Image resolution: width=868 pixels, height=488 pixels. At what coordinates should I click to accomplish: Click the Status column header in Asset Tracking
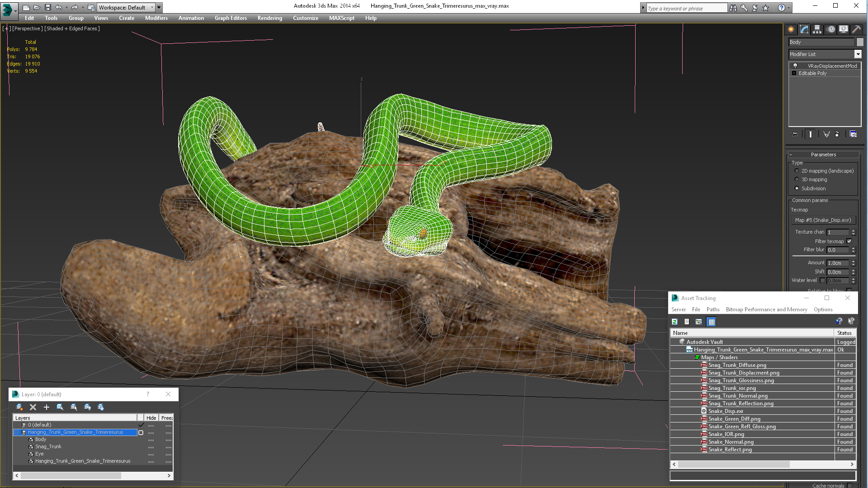[x=844, y=333]
